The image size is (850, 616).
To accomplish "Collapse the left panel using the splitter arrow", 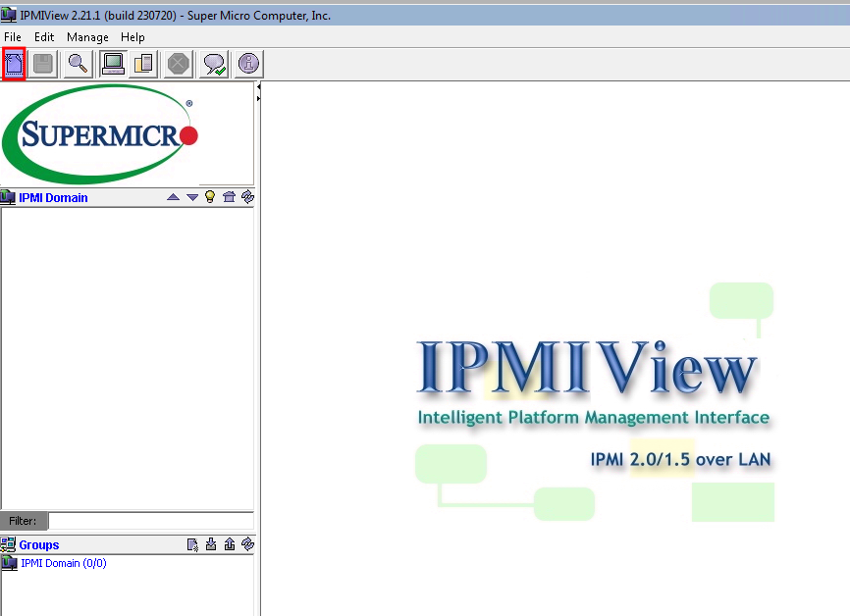I will pos(258,86).
